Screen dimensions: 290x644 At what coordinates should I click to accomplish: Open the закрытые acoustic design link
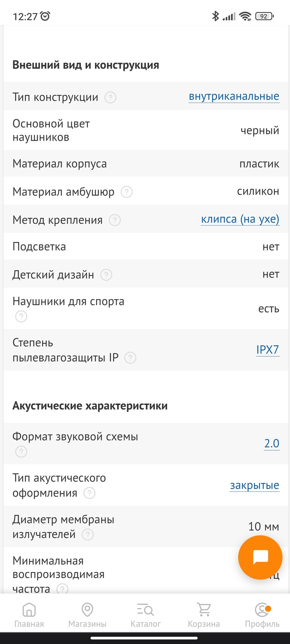pos(254,485)
